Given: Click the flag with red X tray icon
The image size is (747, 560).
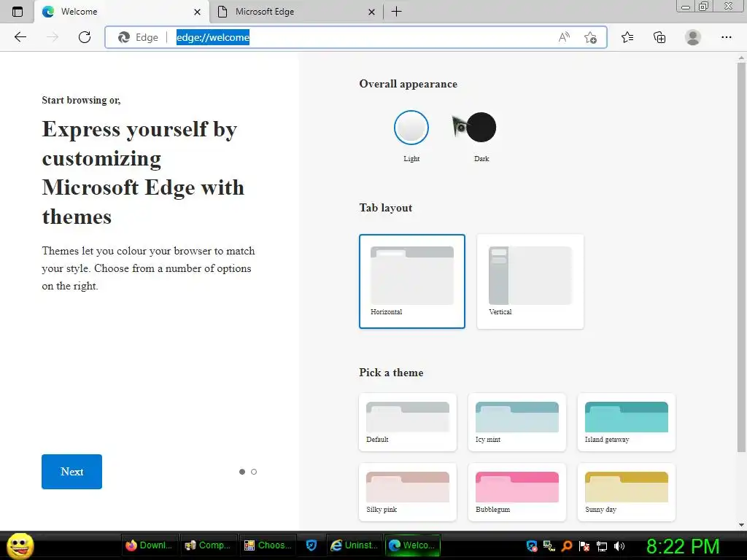Looking at the screenshot, I should [x=584, y=546].
